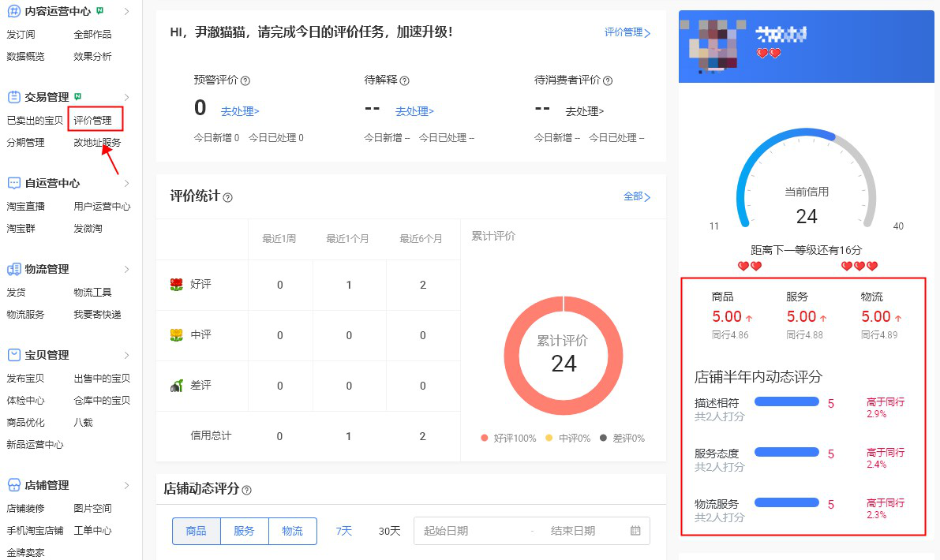This screenshot has height=560, width=940.
Task: Click 去处理 under 待消费者评价
Action: point(585,111)
